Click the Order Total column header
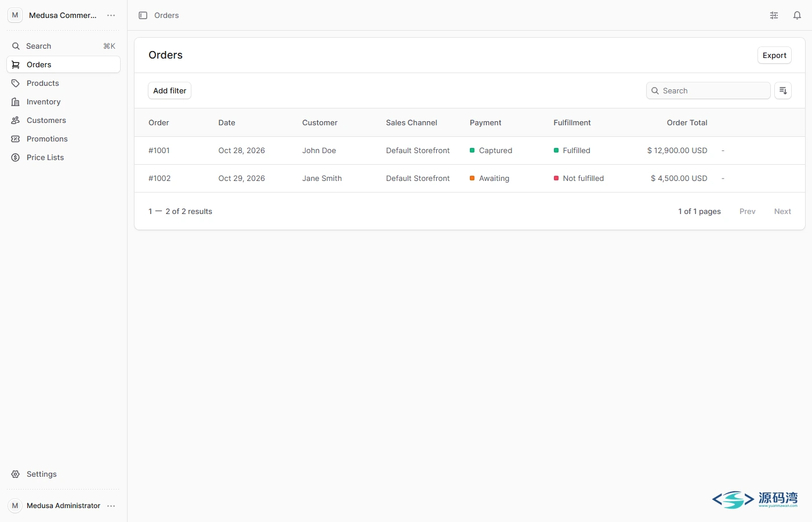The height and width of the screenshot is (522, 812). pyautogui.click(x=687, y=123)
